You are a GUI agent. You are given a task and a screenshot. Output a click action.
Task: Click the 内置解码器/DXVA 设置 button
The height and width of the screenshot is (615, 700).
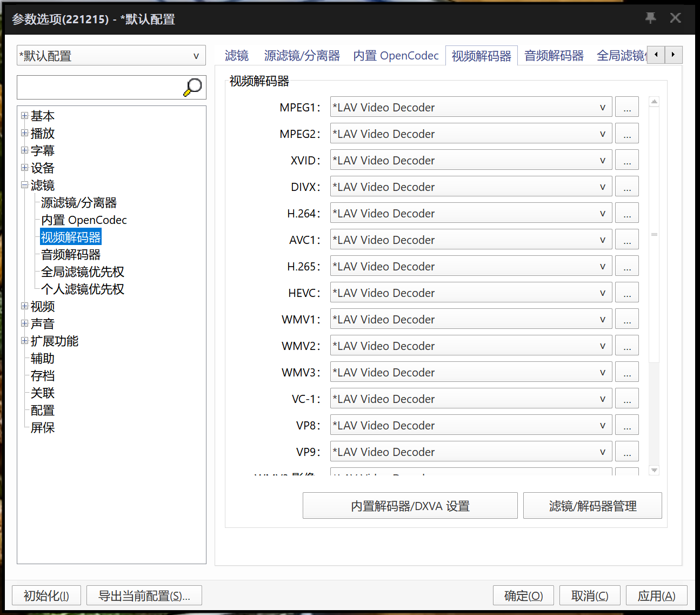point(410,505)
